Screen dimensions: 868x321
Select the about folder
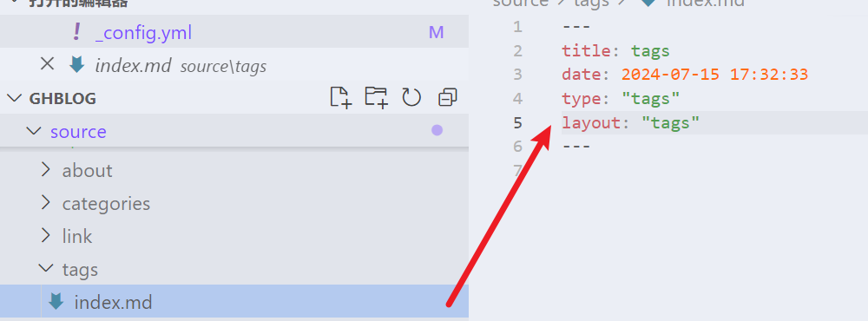pyautogui.click(x=234, y=170)
